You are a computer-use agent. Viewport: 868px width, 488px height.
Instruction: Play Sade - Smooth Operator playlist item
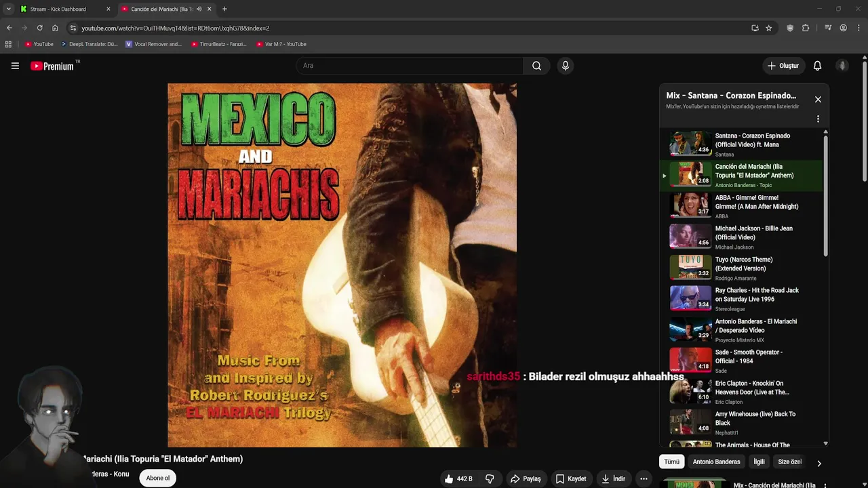tap(742, 361)
